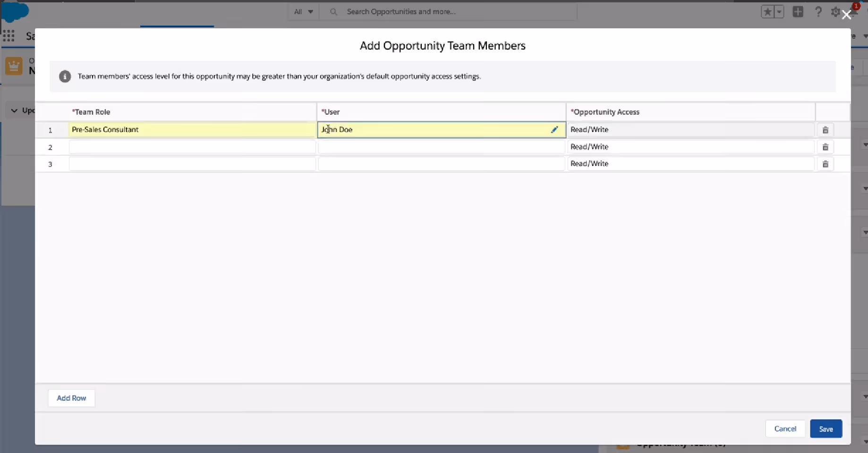Open the favorites list dropdown arrow
Viewport: 868px width, 453px height.
point(780,12)
